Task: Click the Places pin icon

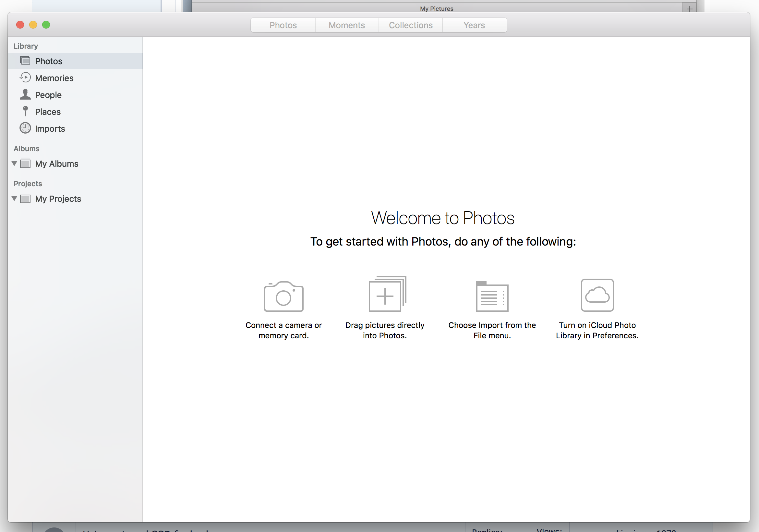Action: click(x=25, y=111)
